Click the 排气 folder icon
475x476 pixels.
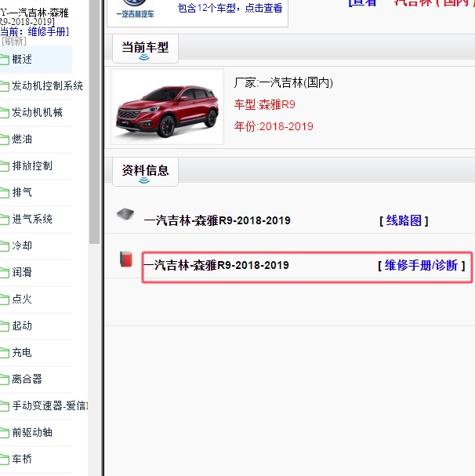click(x=4, y=193)
